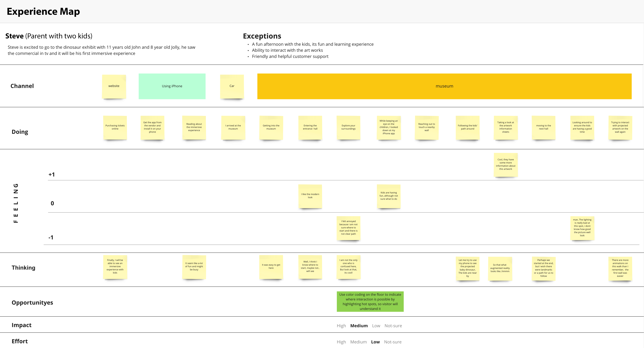Select the orange museum channel block
Viewport: 644px width, 348px height.
click(444, 86)
